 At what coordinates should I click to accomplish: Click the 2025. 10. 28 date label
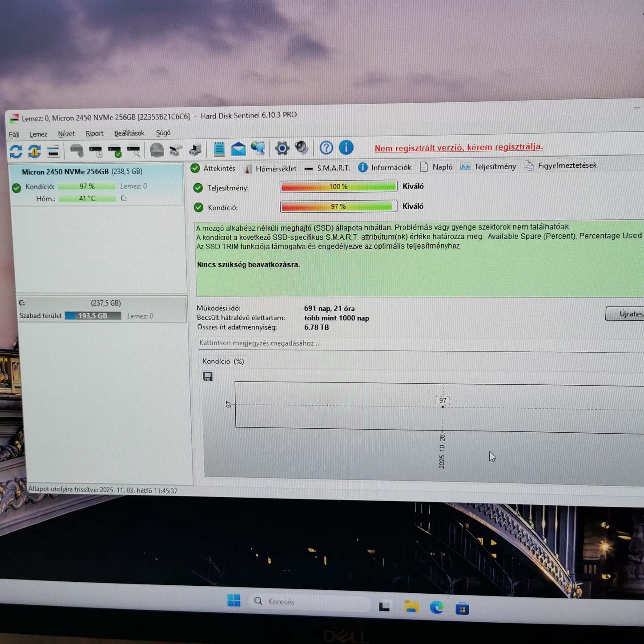(442, 451)
